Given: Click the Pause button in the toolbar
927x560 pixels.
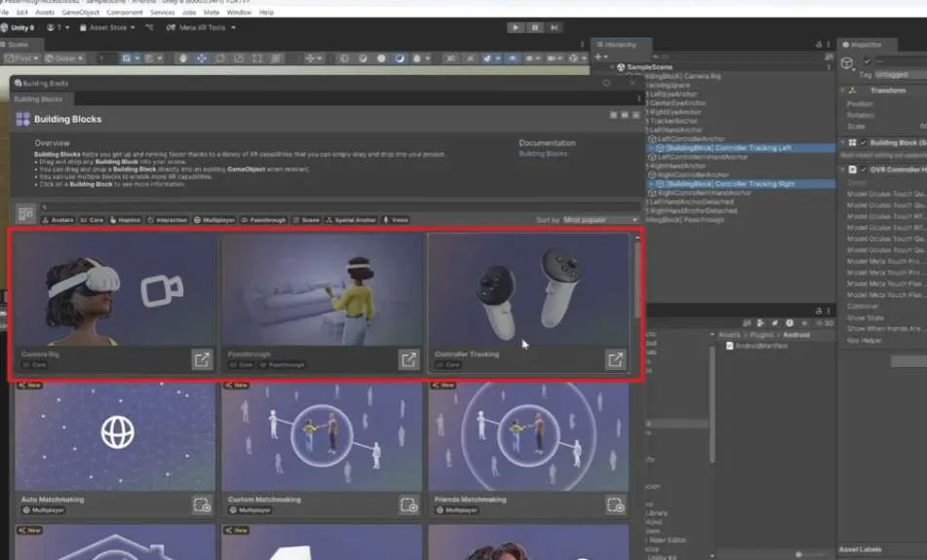Looking at the screenshot, I should [x=535, y=28].
